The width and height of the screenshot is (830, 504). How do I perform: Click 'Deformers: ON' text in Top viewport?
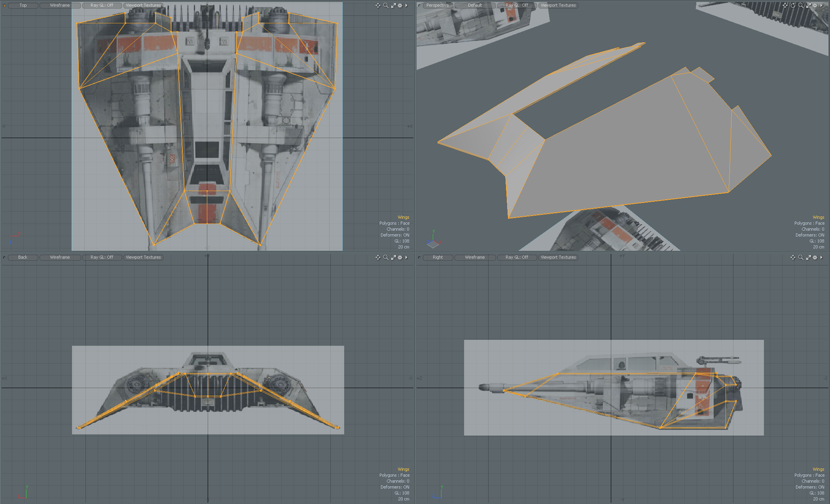click(x=395, y=235)
